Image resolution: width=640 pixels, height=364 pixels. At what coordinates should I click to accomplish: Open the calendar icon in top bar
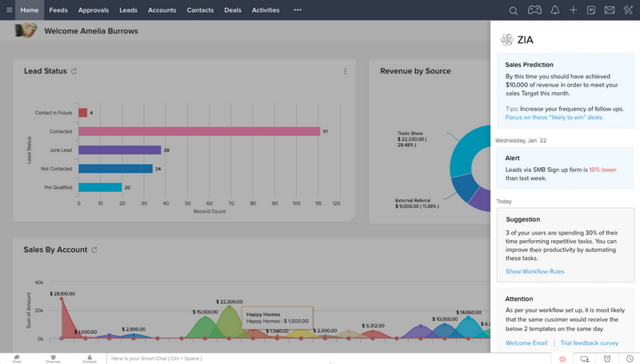(591, 10)
